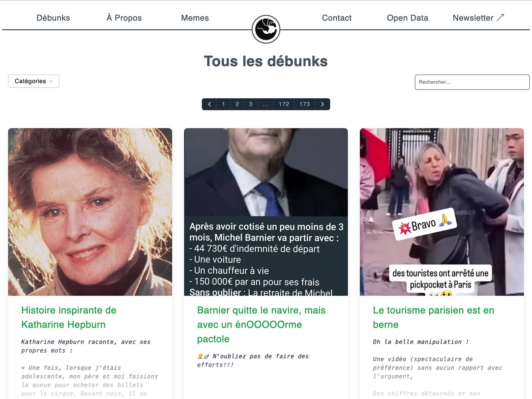Viewport: 532px width, 399px height.
Task: Focus the Rechercher search field
Action: pos(472,82)
